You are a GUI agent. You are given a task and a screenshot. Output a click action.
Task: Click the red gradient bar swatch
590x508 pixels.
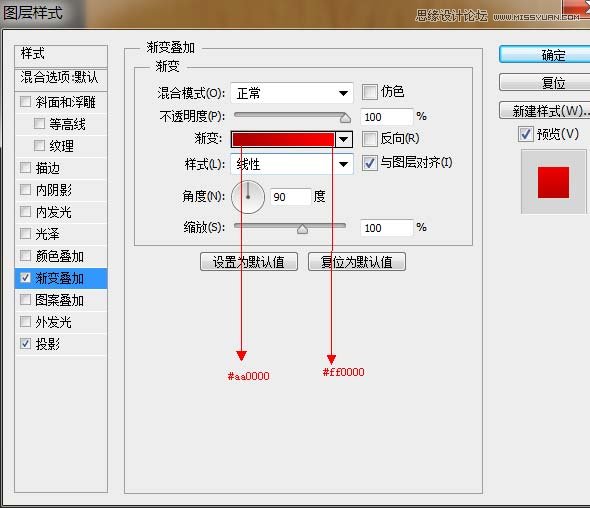coord(283,139)
